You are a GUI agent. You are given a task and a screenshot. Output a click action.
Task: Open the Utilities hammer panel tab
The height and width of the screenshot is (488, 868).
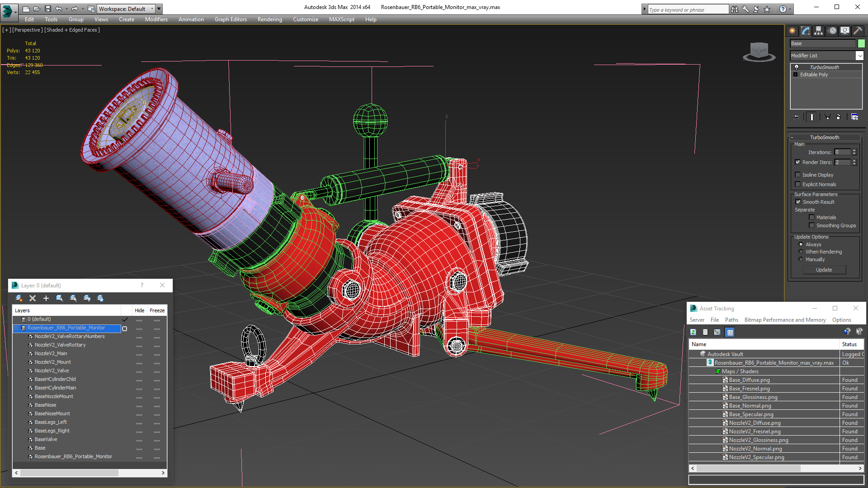tap(858, 31)
